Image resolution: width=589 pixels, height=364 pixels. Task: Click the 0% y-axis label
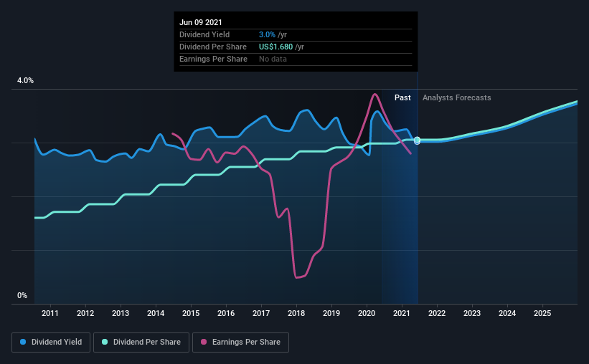point(22,296)
